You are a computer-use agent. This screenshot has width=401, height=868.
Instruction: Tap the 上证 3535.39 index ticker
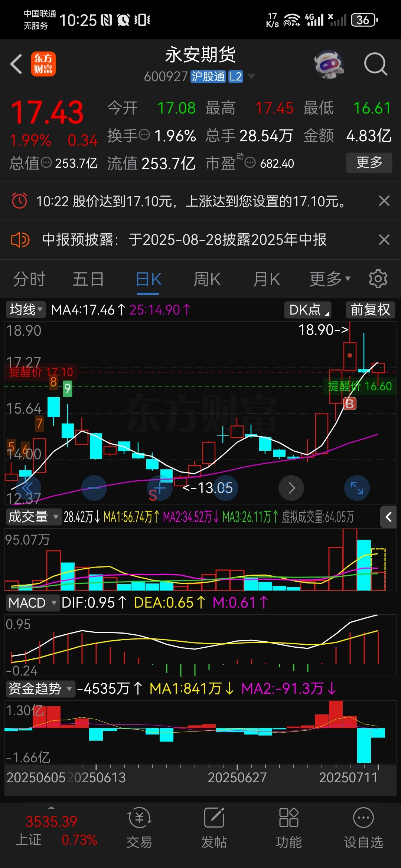coord(51,831)
